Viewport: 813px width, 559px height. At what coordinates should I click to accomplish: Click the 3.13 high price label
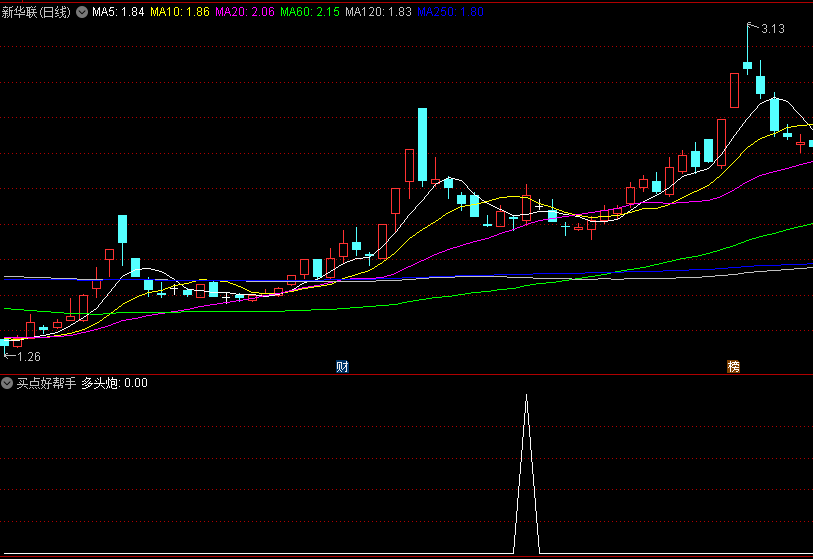773,29
